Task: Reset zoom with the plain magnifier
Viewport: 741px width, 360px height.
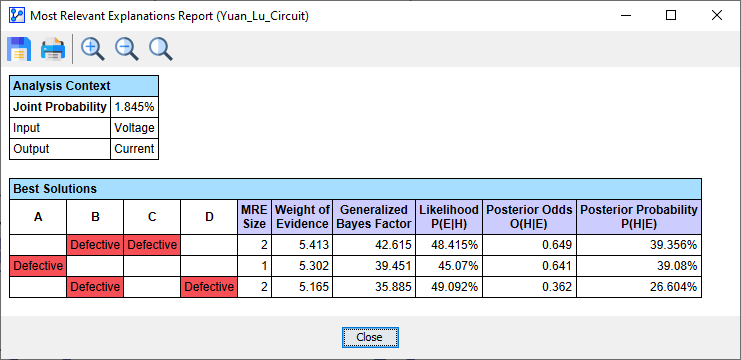Action: (x=161, y=49)
